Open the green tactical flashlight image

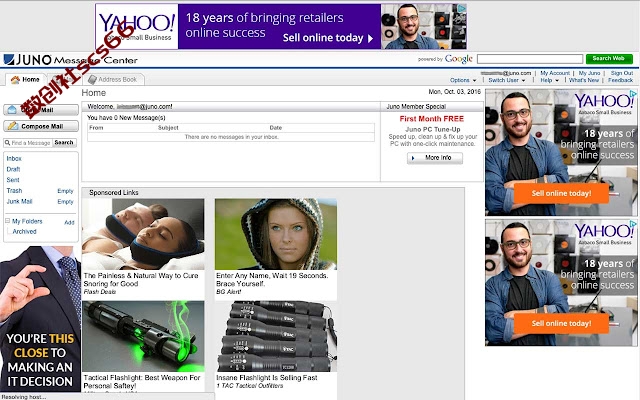click(143, 336)
